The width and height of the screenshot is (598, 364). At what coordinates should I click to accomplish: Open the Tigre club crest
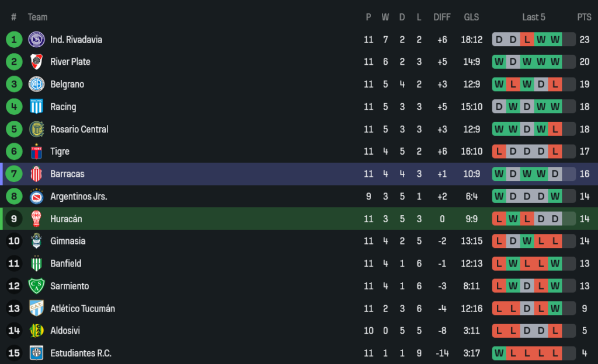click(36, 152)
